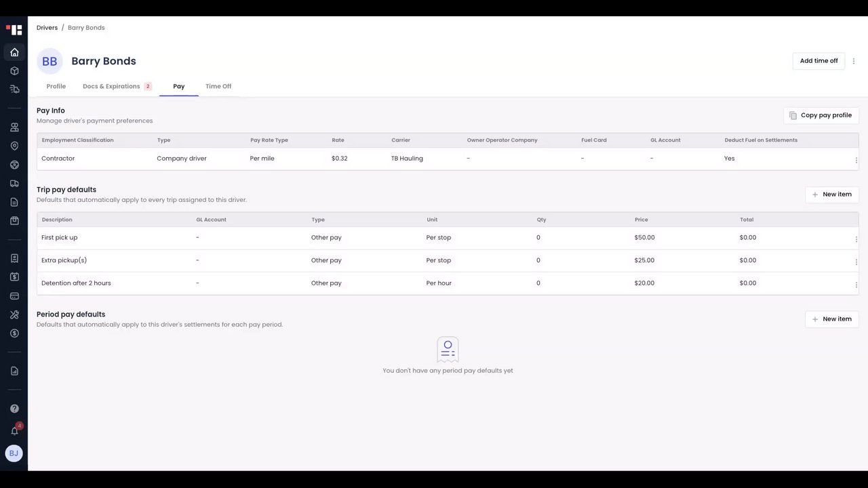Click the TB Hauling carrier cell

[407, 159]
